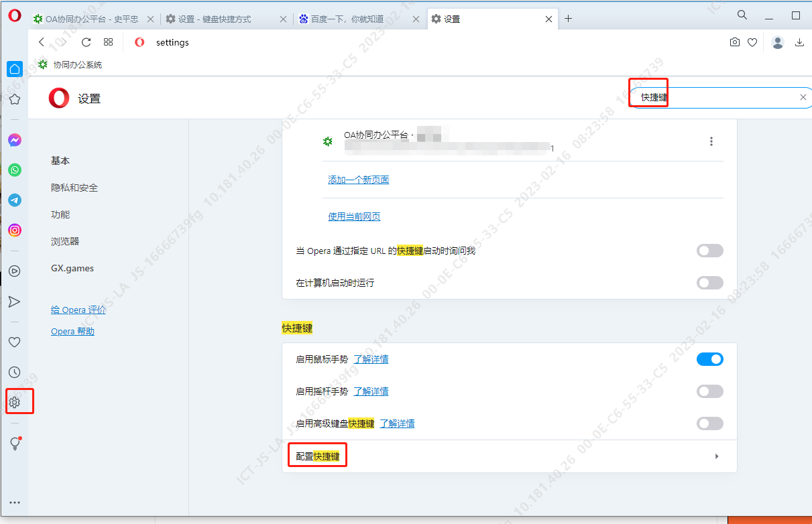Click the Opera 帮助 link
The image size is (812, 524).
pos(72,331)
